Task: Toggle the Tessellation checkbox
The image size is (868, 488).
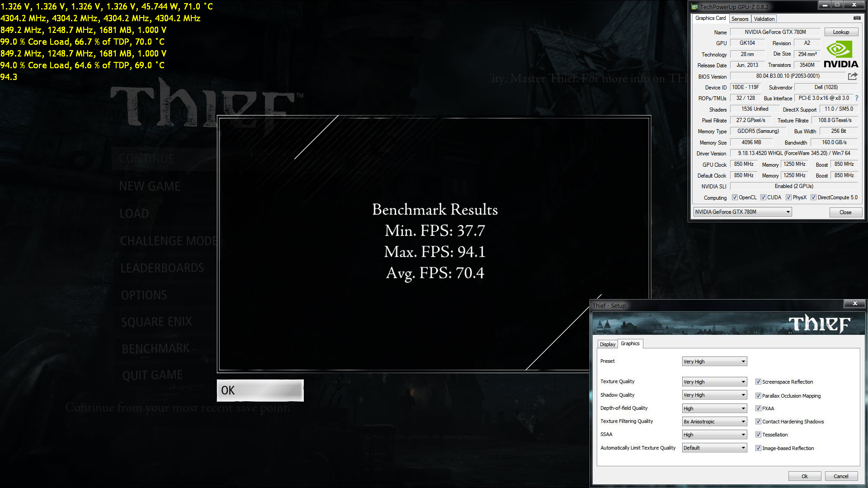Action: (758, 435)
